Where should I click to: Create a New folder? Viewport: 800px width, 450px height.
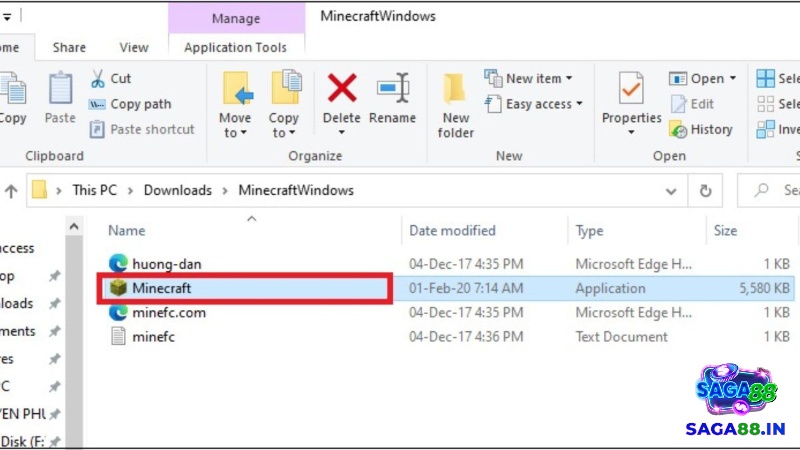pos(456,106)
